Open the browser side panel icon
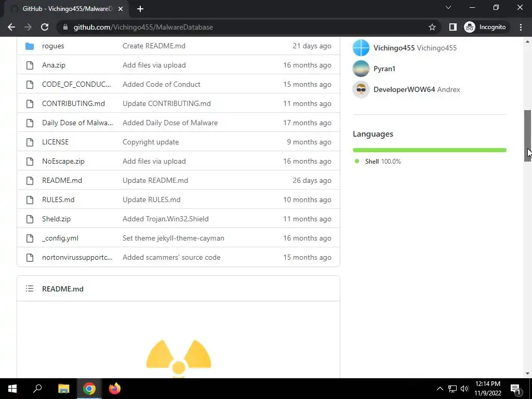Viewport: 532px width, 399px height. 453,27
